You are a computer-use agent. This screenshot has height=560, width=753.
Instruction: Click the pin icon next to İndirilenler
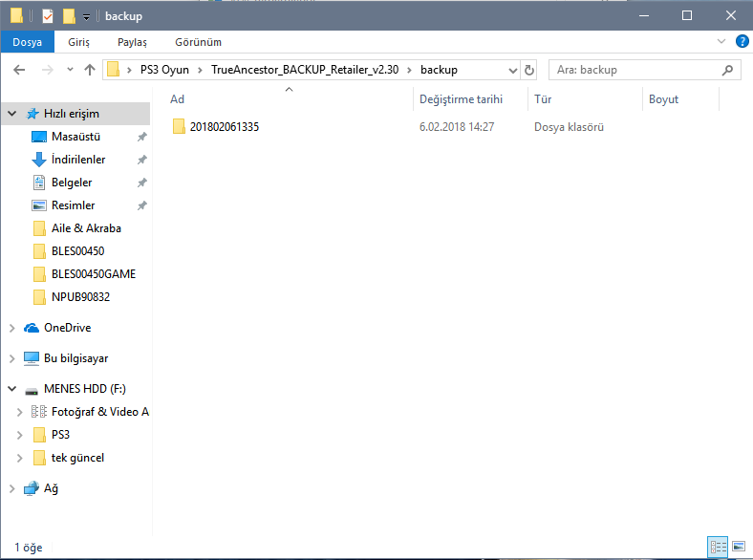[x=141, y=160]
